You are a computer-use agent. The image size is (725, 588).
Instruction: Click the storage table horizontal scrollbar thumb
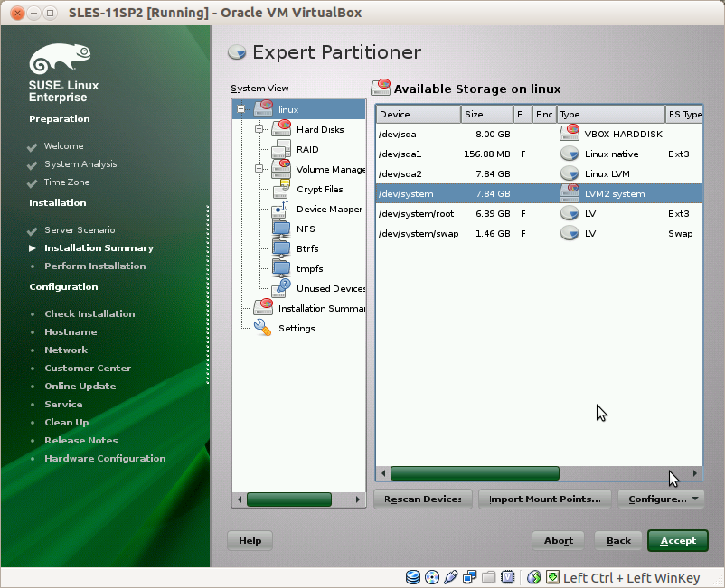[x=475, y=473]
